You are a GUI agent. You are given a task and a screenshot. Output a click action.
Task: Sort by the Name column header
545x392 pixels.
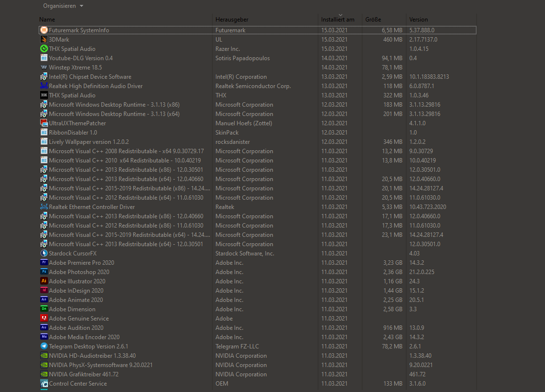(47, 20)
